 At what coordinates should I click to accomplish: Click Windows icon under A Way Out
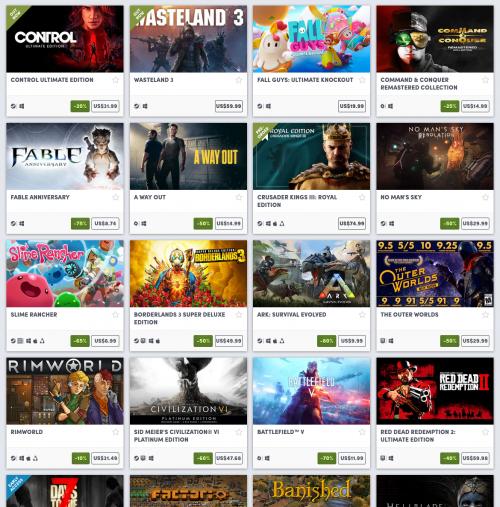pyautogui.click(x=144, y=223)
